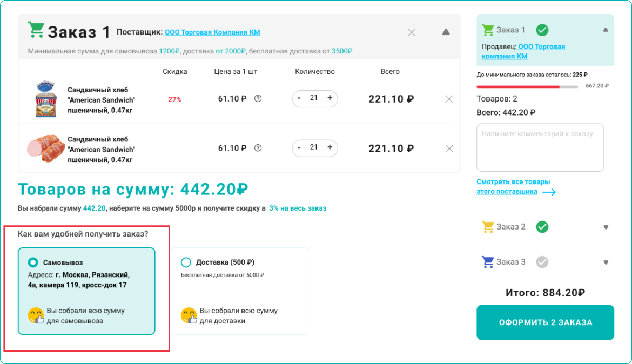This screenshot has width=632, height=364.
Task: Open supplier link ООО Торговая Компания КМ in header
Action: click(212, 32)
